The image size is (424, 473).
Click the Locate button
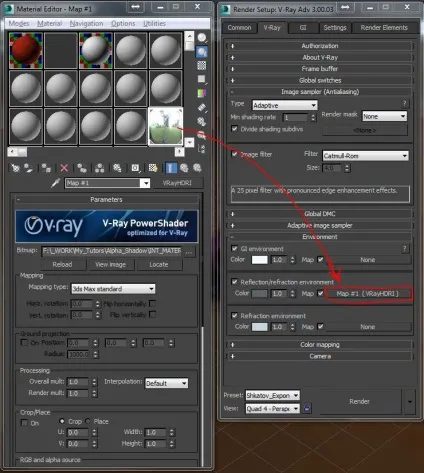[x=159, y=264]
